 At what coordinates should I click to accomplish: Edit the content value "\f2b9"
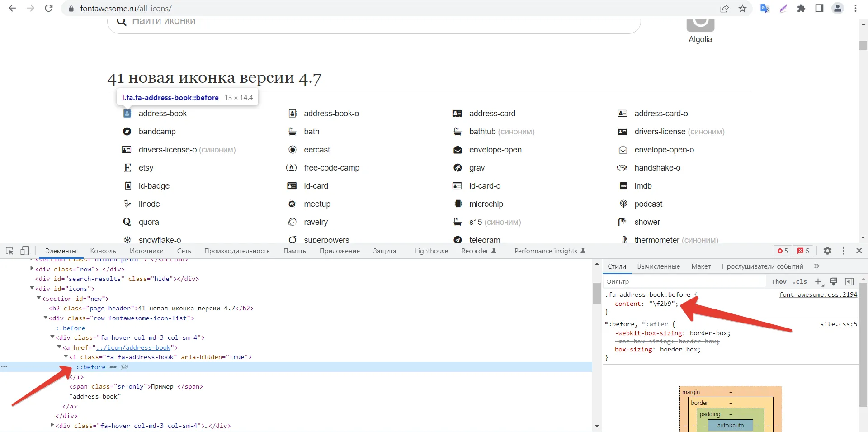pyautogui.click(x=662, y=304)
